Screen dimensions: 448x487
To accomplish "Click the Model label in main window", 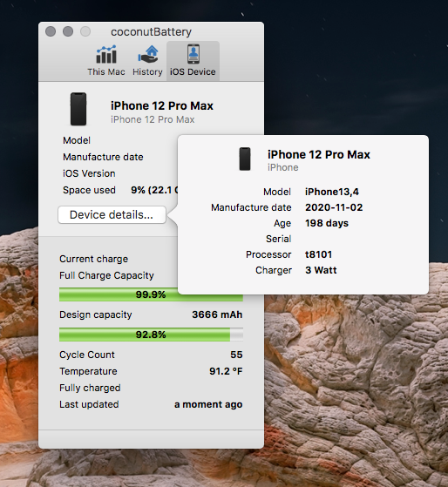I will [77, 140].
